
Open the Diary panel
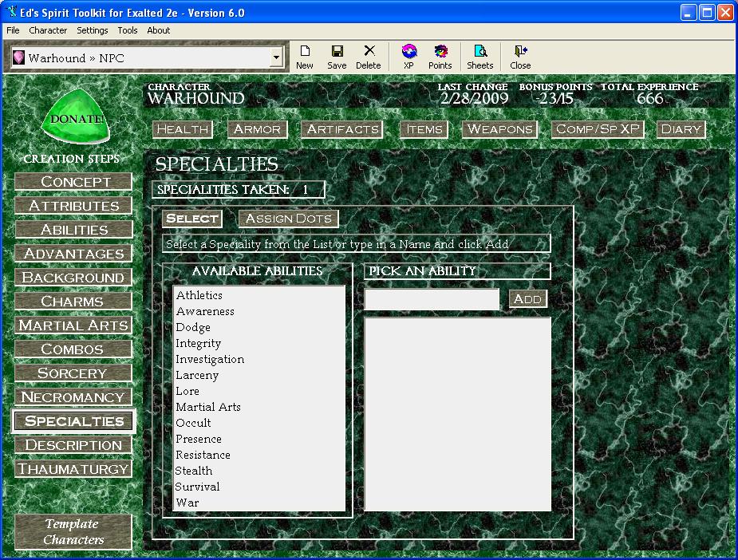tap(681, 129)
